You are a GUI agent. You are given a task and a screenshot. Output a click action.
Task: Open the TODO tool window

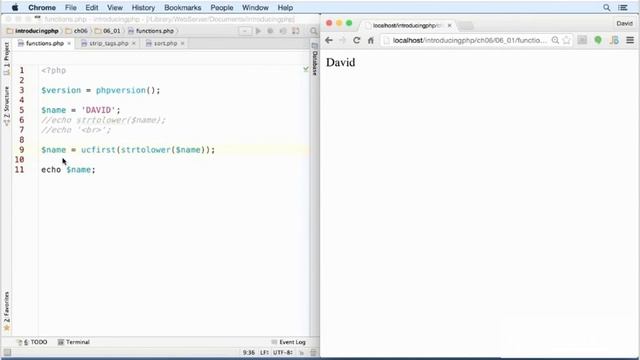pos(32,342)
